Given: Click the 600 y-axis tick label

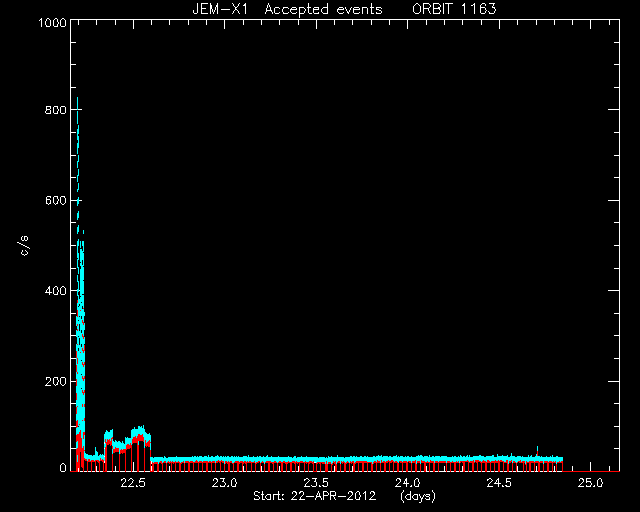Looking at the screenshot, I should [56, 200].
